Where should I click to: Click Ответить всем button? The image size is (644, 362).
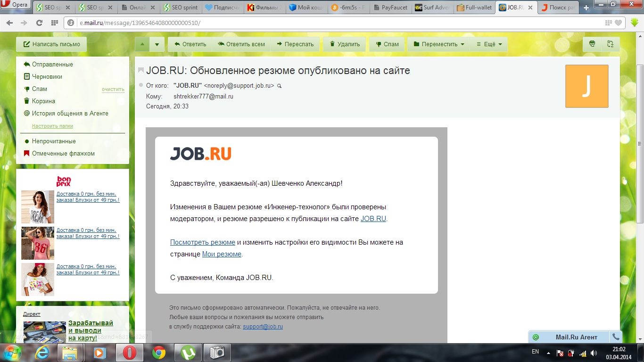(x=241, y=44)
